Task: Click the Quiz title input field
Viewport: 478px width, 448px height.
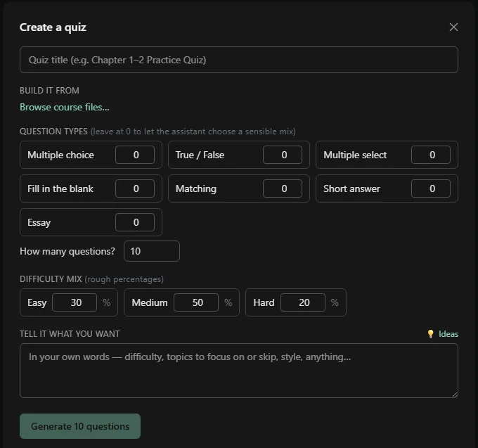Action: 239,60
